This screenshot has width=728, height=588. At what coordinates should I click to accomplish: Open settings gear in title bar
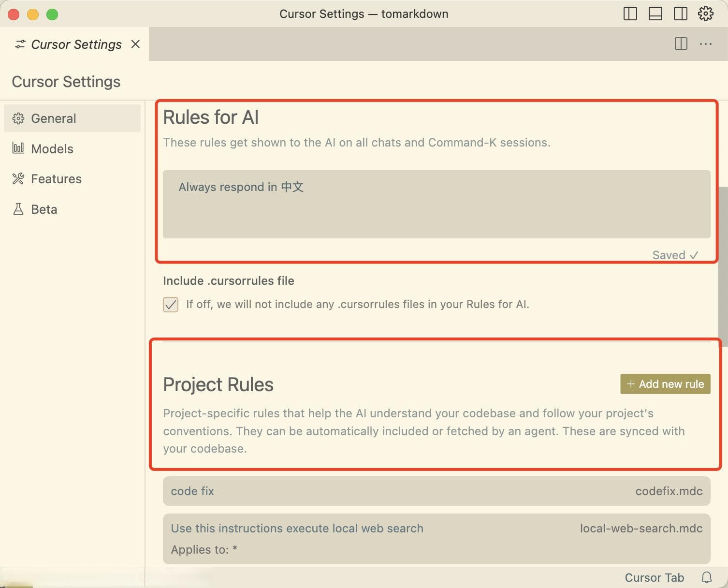click(706, 14)
